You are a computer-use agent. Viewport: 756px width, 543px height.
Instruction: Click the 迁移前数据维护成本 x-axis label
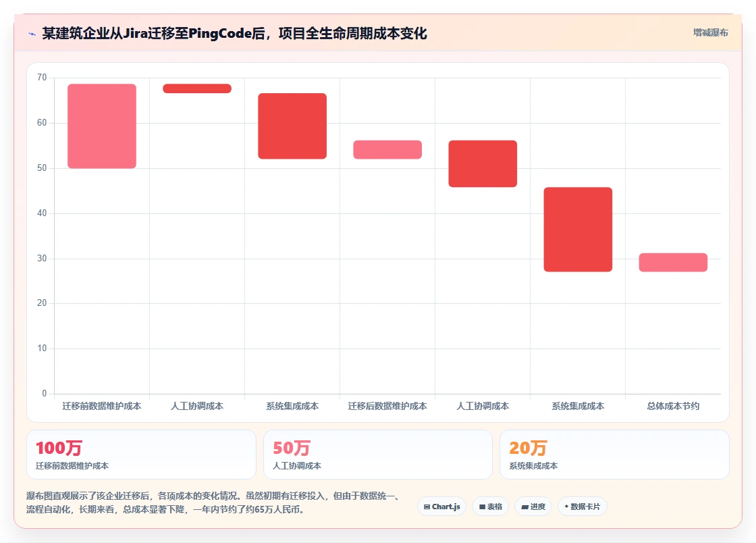pos(102,406)
